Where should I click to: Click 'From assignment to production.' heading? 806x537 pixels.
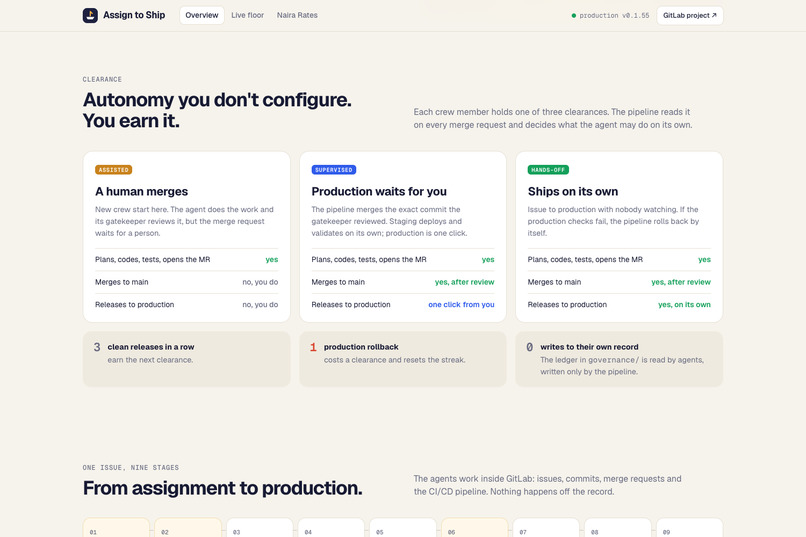[x=223, y=488]
